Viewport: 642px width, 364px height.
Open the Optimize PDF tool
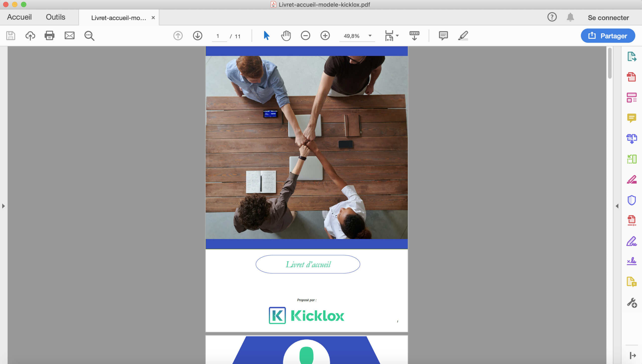[632, 221]
